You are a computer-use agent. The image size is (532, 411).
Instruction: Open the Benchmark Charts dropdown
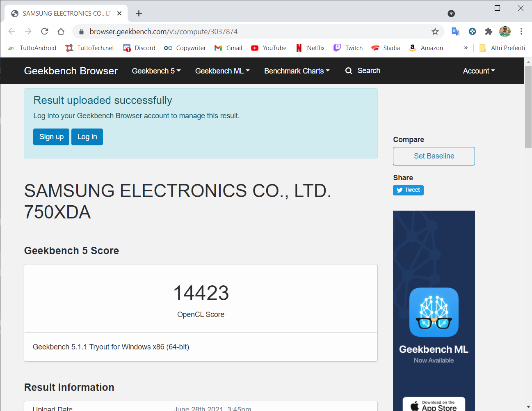pos(297,71)
